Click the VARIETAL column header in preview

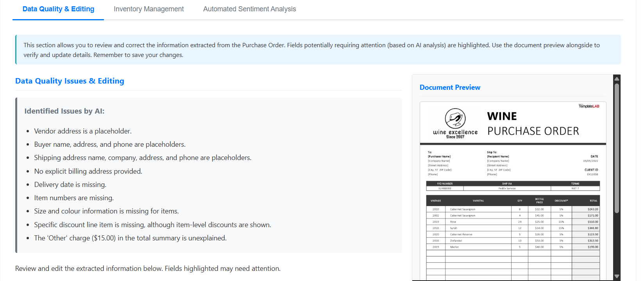tap(478, 201)
